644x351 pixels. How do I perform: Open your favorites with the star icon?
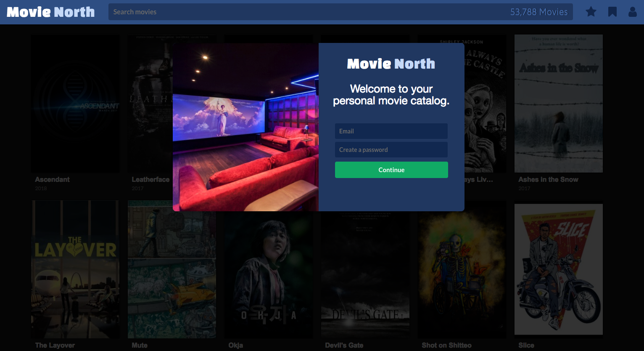coord(591,12)
